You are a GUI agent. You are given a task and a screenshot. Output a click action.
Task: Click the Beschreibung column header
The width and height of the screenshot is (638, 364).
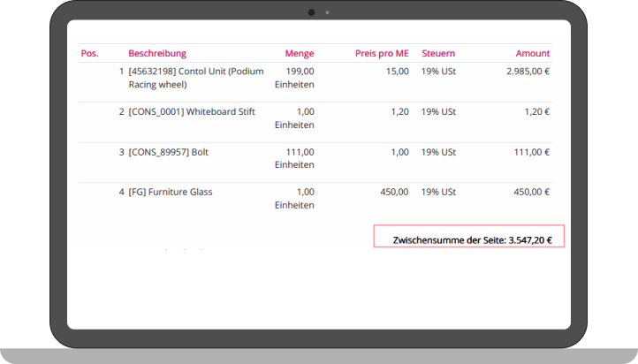click(x=157, y=53)
